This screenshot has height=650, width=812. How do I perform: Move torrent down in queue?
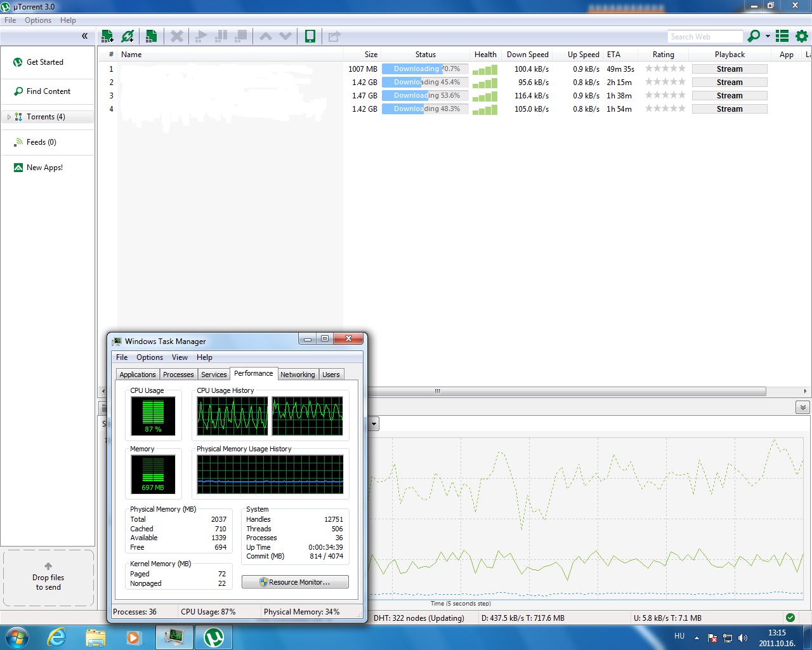pos(285,36)
